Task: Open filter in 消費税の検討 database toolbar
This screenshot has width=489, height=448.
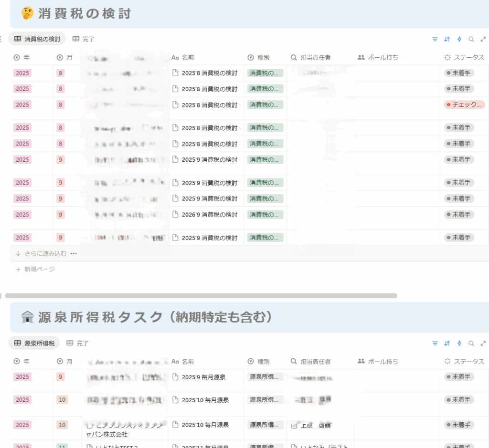Action: click(435, 39)
